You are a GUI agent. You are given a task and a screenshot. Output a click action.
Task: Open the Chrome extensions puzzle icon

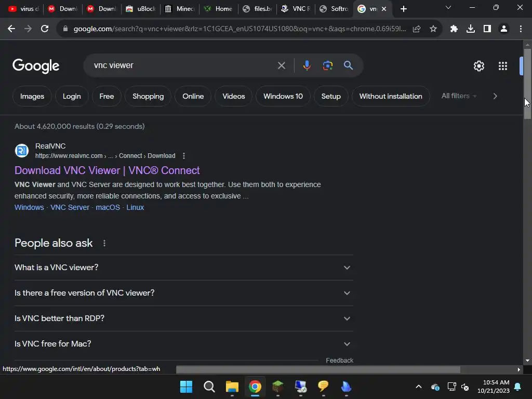[x=454, y=29]
